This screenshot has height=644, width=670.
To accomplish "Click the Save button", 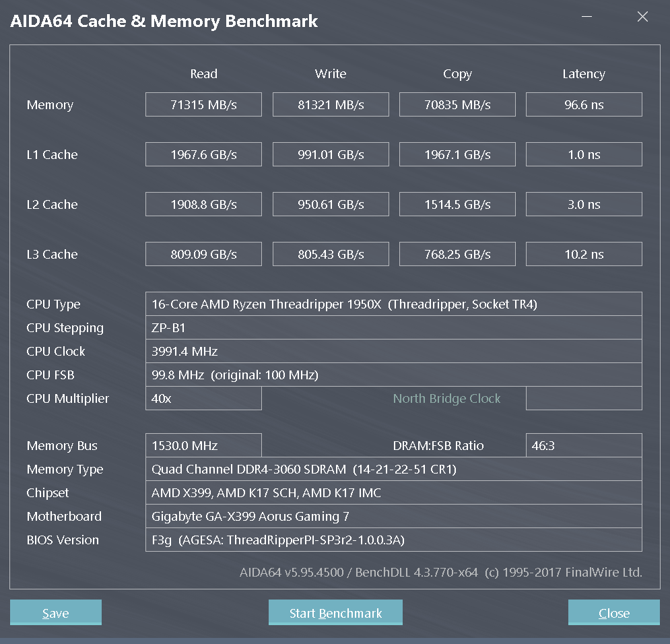I will tap(55, 612).
